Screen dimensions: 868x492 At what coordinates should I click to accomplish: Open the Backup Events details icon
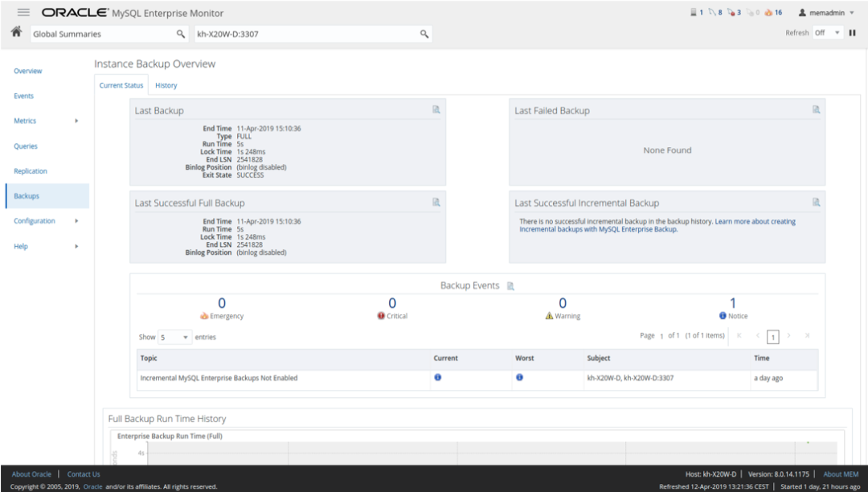click(x=510, y=286)
